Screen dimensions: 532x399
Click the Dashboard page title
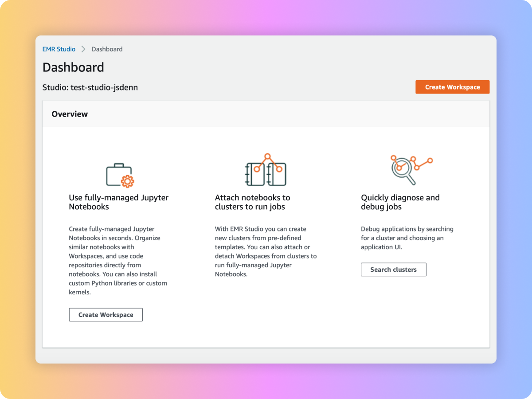(73, 67)
